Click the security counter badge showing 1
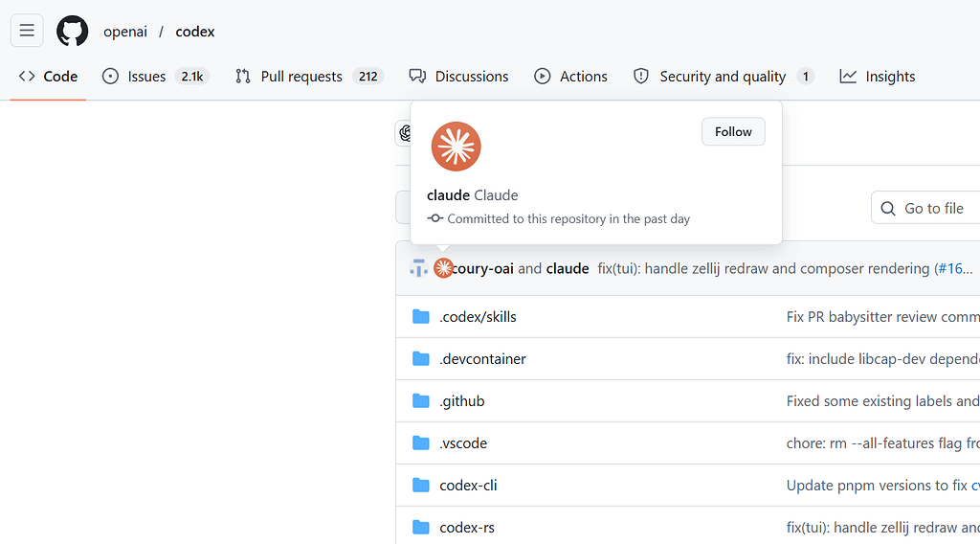 tap(806, 77)
